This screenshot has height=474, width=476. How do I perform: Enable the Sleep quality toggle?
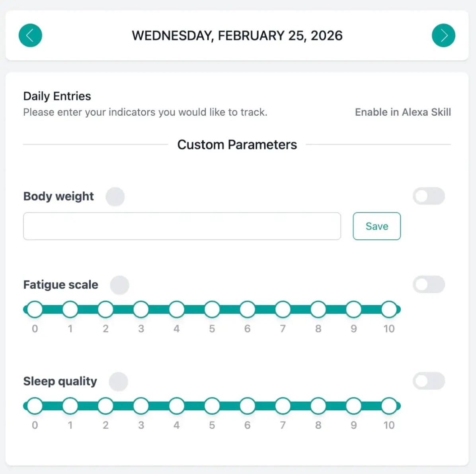(429, 381)
